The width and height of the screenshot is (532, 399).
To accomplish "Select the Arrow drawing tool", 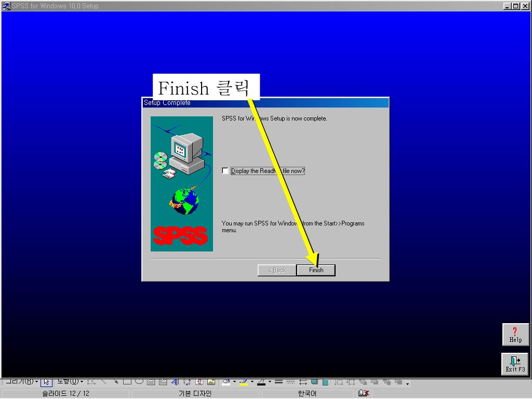I will pyautogui.click(x=115, y=381).
